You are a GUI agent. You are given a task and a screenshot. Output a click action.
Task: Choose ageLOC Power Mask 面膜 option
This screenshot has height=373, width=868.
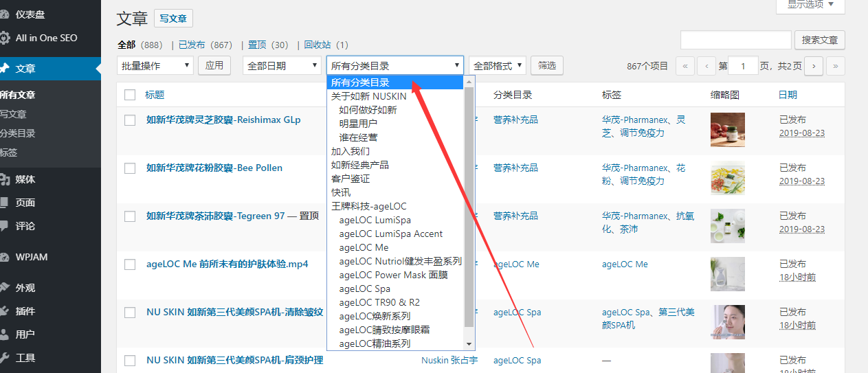(x=396, y=275)
